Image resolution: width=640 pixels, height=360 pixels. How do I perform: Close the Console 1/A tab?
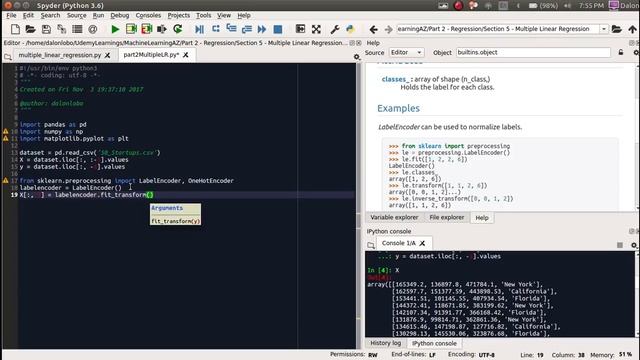pyautogui.click(x=422, y=243)
